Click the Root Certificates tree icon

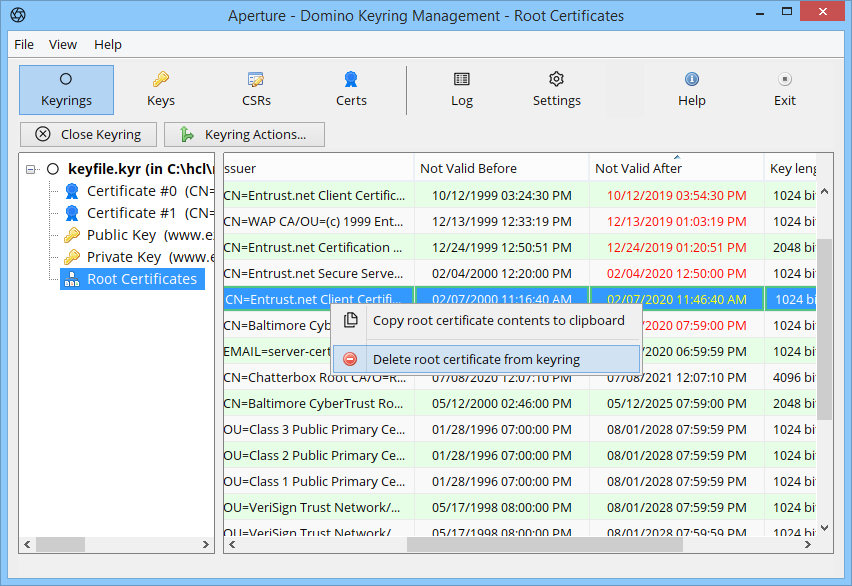(x=72, y=279)
